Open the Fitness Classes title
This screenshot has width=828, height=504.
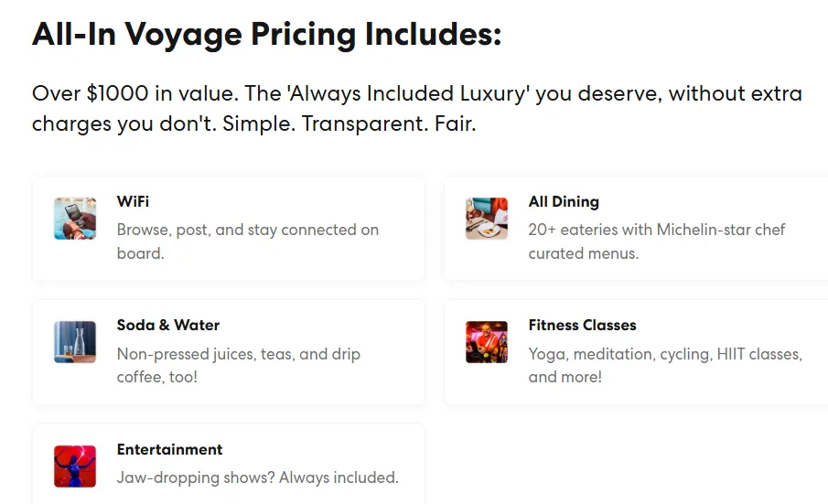(x=582, y=325)
